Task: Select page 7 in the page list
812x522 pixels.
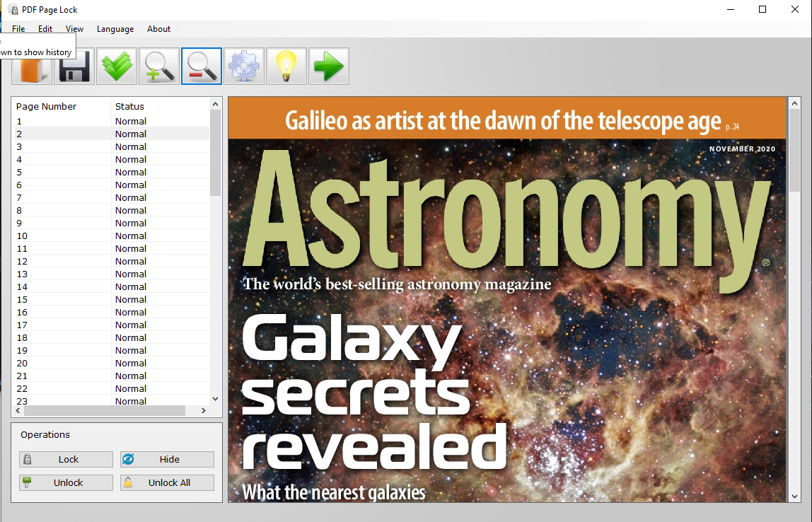Action: point(111,198)
